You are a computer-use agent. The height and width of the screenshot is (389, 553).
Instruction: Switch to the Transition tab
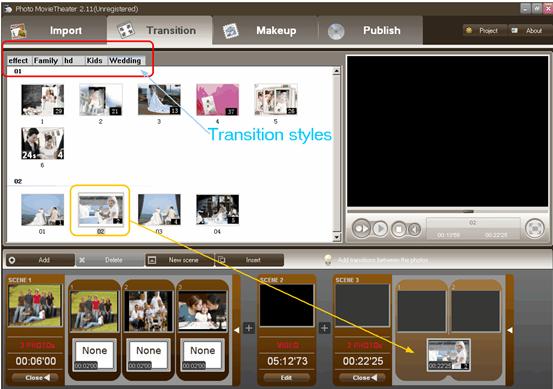[x=159, y=31]
